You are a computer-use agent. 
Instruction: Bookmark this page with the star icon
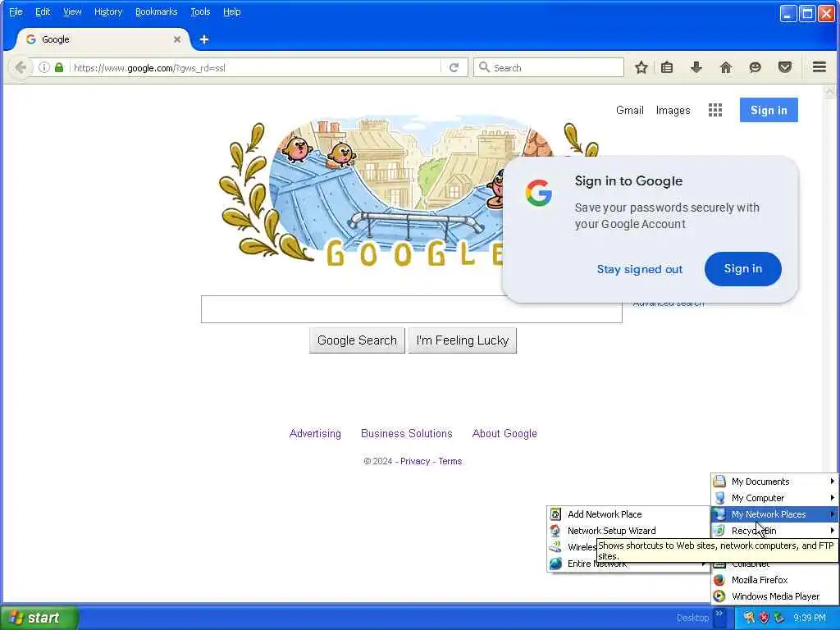[641, 67]
